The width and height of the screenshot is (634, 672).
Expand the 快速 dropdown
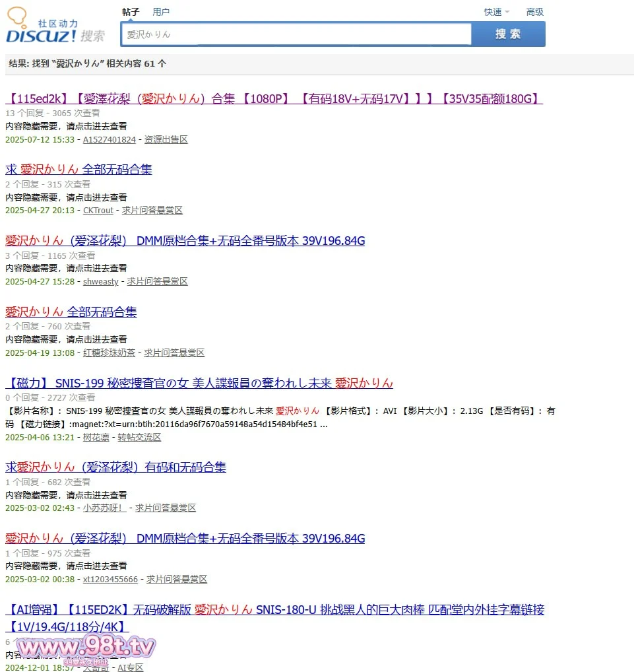(x=496, y=12)
